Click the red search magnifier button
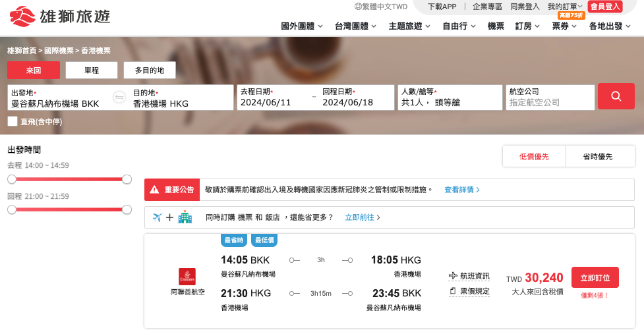Screen dimensions: 644x332 coord(616,96)
